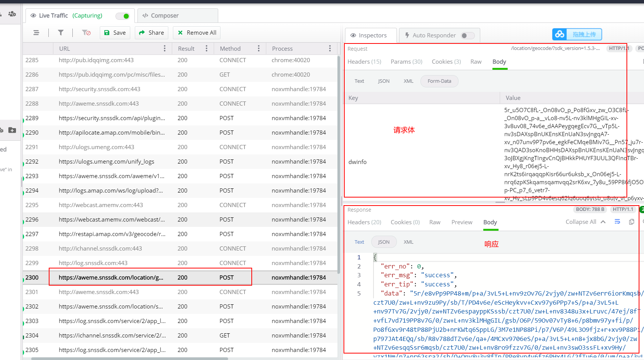The width and height of the screenshot is (644, 360).
Task: Select JSON view in Request body
Action: 384,81
